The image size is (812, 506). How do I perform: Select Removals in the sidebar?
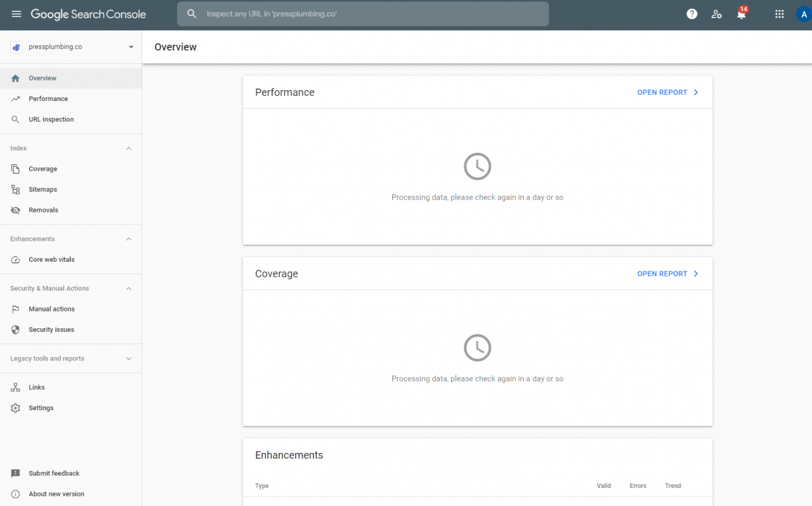click(70, 210)
